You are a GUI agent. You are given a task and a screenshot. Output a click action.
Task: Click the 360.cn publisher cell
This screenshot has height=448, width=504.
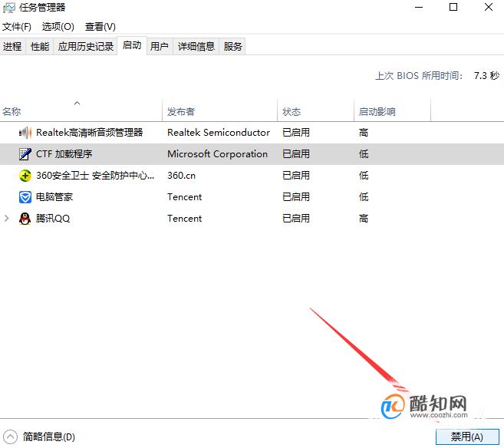click(181, 176)
